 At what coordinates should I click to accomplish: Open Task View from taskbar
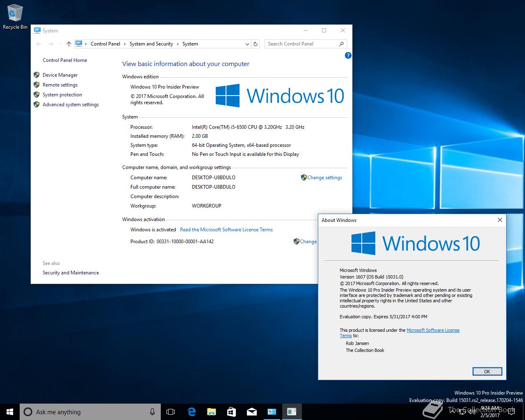(171, 412)
